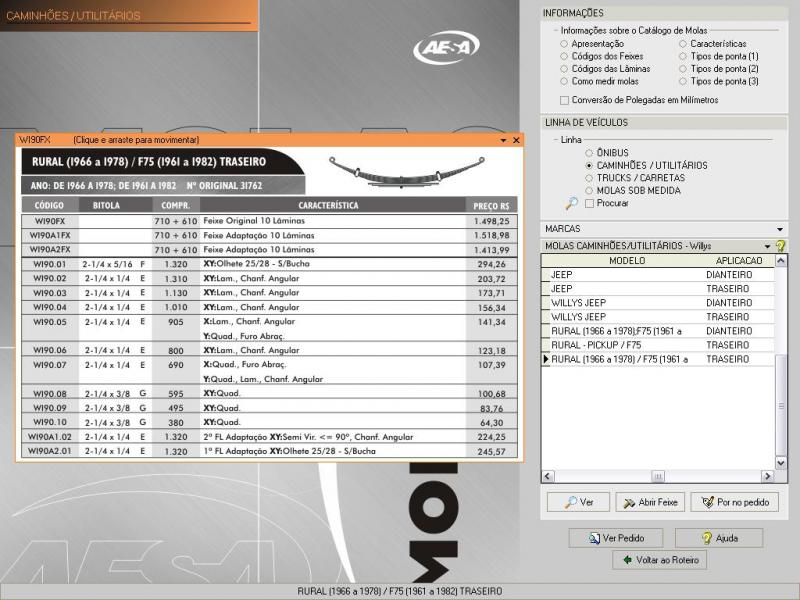
Task: Click the Abrir Feixe button
Action: click(x=649, y=502)
